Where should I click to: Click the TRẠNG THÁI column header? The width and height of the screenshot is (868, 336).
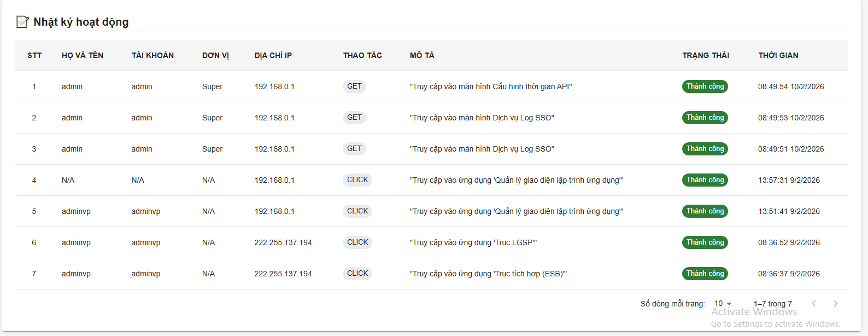pyautogui.click(x=705, y=55)
